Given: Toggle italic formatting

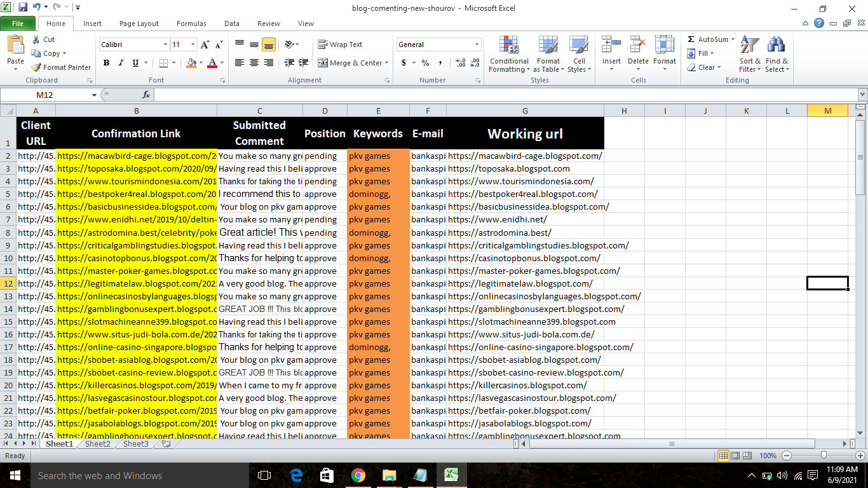Looking at the screenshot, I should click(x=120, y=63).
